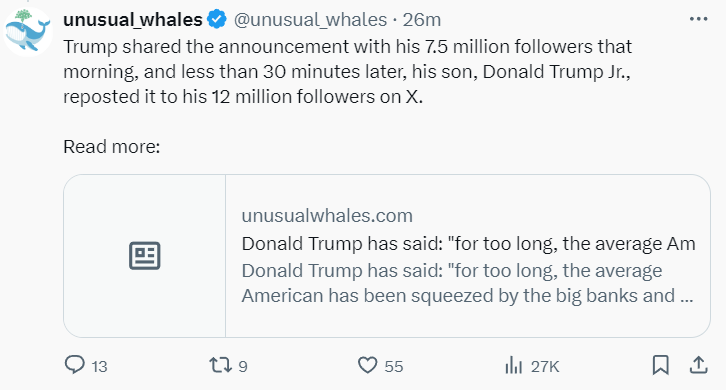The image size is (726, 390).
Task: Open the reply speech bubble icon
Action: coord(75,365)
